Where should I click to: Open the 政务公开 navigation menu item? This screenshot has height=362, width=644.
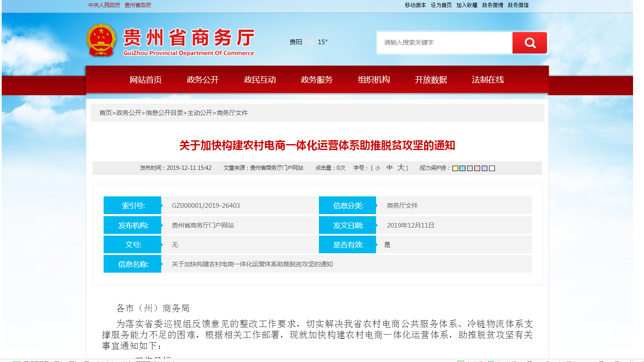pos(203,80)
